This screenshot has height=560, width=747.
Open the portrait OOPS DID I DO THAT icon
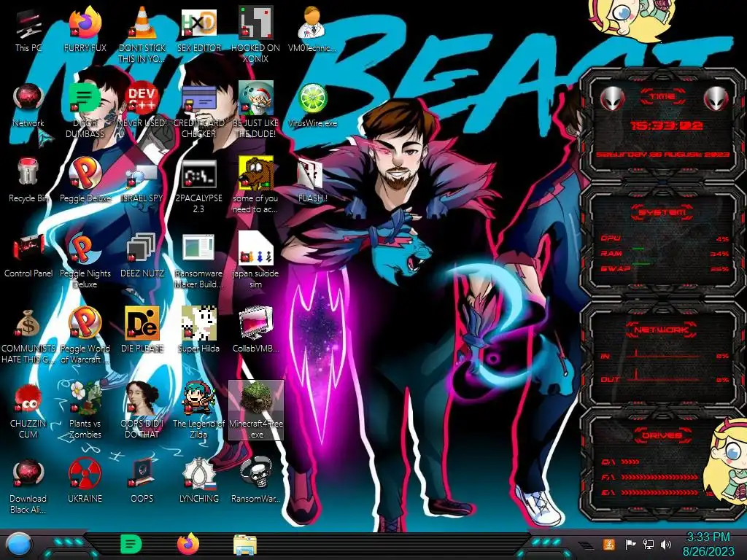(x=142, y=411)
